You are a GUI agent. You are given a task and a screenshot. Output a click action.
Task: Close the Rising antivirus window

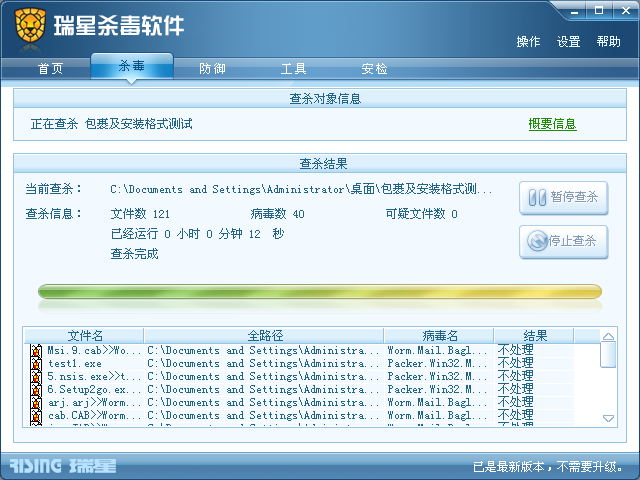pos(626,11)
